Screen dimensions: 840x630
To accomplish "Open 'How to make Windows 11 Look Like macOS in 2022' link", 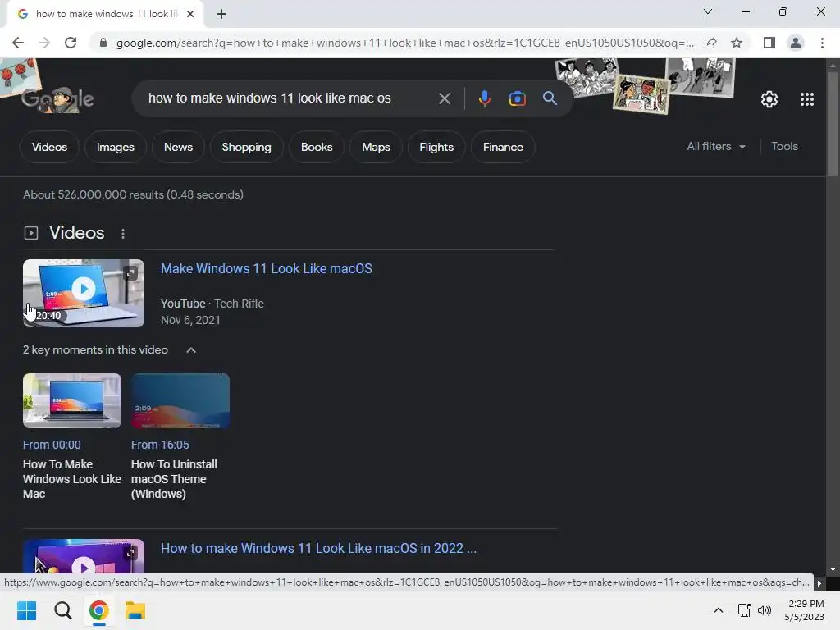I will (x=318, y=548).
